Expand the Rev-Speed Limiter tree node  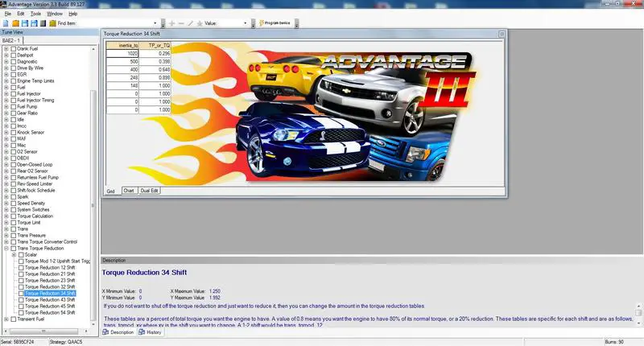[6, 184]
